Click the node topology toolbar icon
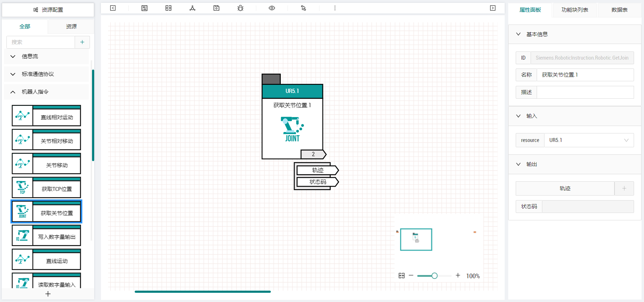The image size is (644, 302). click(192, 8)
